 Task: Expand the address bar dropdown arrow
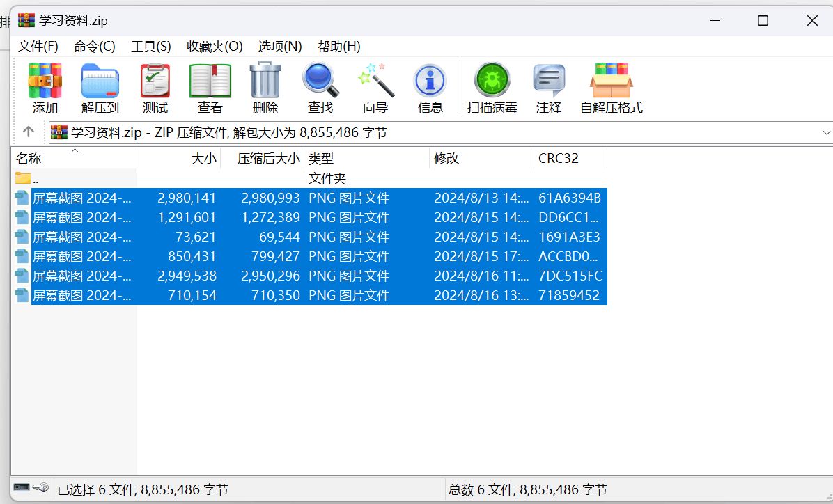pos(826,133)
